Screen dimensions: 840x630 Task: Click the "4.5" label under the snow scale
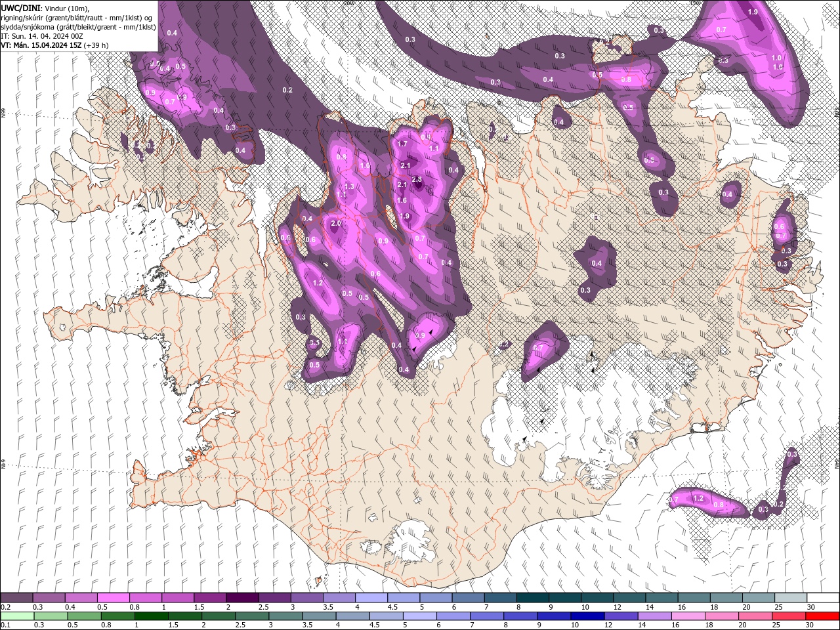click(392, 607)
